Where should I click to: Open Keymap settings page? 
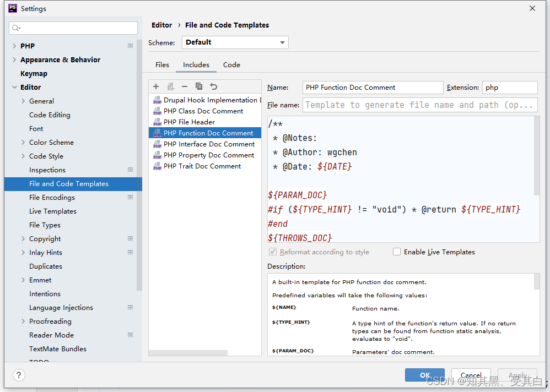(x=34, y=74)
